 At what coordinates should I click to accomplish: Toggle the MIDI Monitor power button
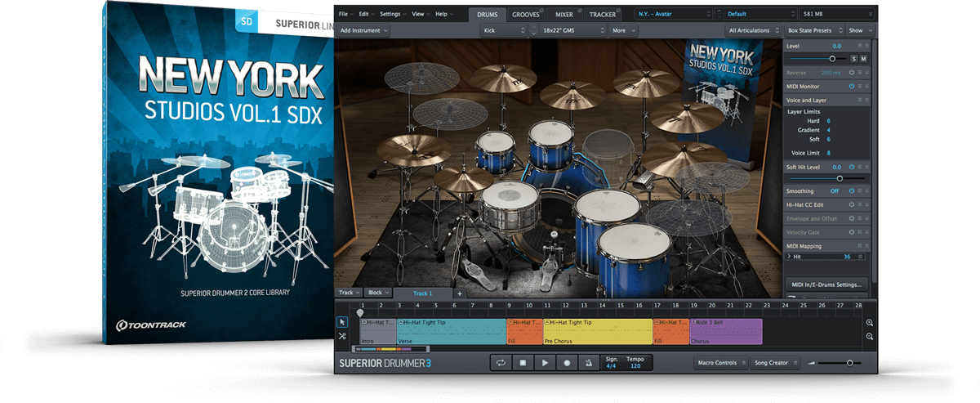point(851,86)
